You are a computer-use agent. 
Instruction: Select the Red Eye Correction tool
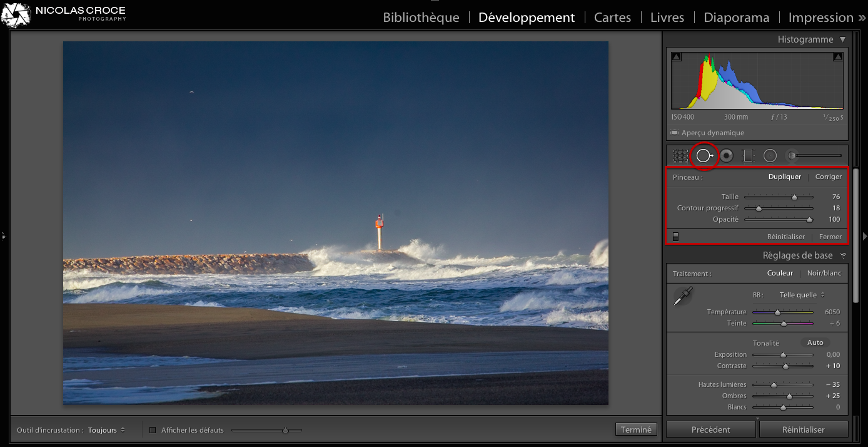pos(726,155)
